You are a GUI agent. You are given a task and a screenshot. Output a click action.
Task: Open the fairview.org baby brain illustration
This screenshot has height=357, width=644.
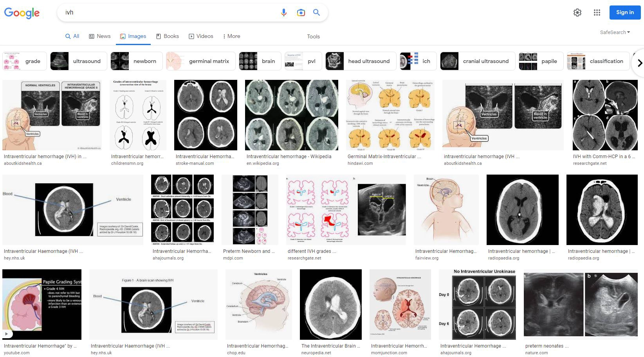pyautogui.click(x=446, y=210)
